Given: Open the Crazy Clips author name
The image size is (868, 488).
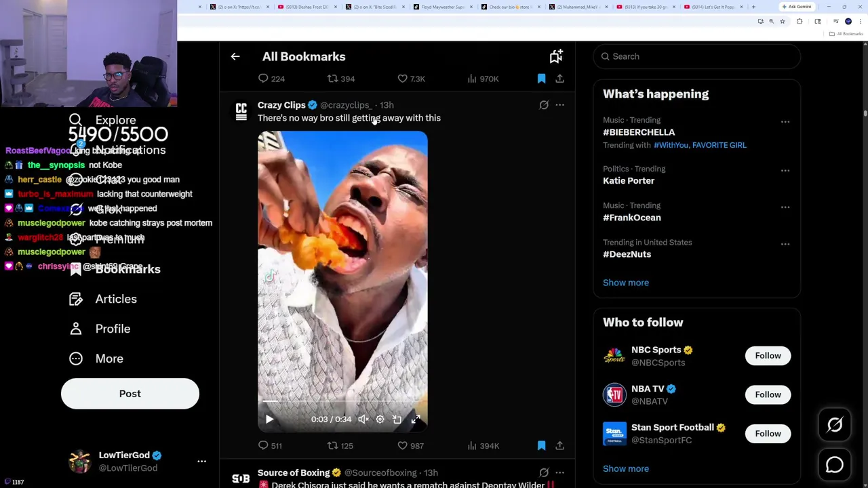Looking at the screenshot, I should coord(281,105).
